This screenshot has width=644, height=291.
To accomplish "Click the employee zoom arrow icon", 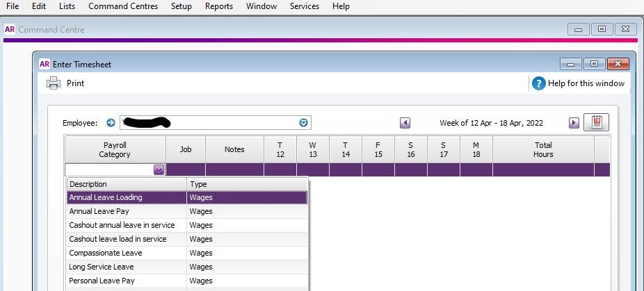I will click(x=110, y=123).
